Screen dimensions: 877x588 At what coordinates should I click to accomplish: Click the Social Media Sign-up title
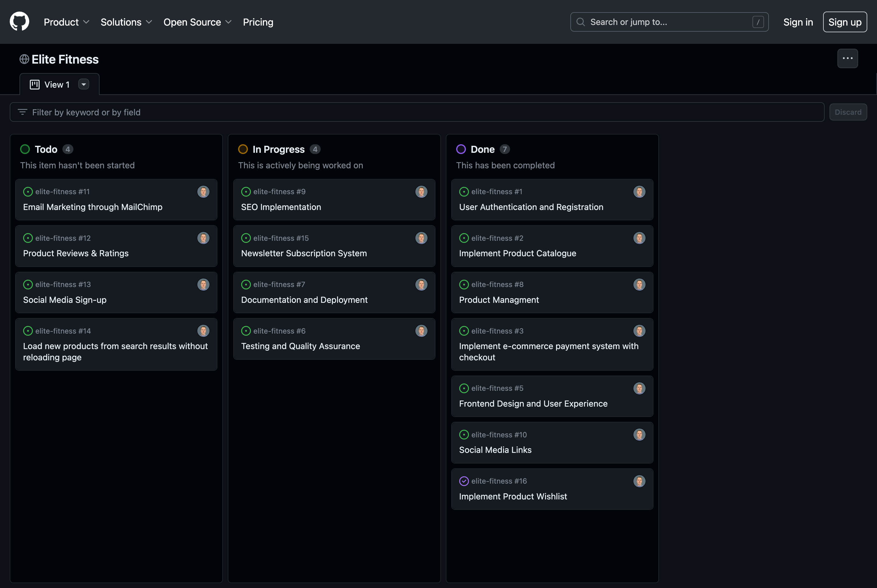click(x=65, y=299)
